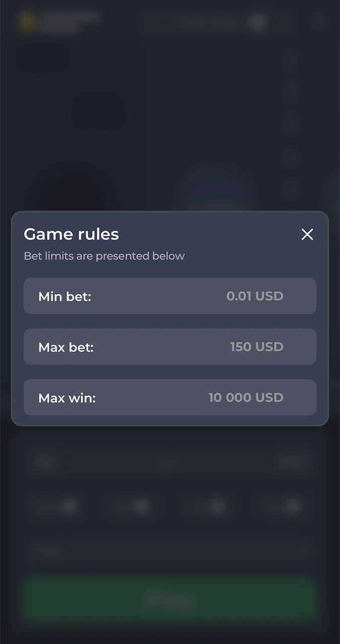This screenshot has width=340, height=644.
Task: Click the Game rules dialog title
Action: (71, 234)
